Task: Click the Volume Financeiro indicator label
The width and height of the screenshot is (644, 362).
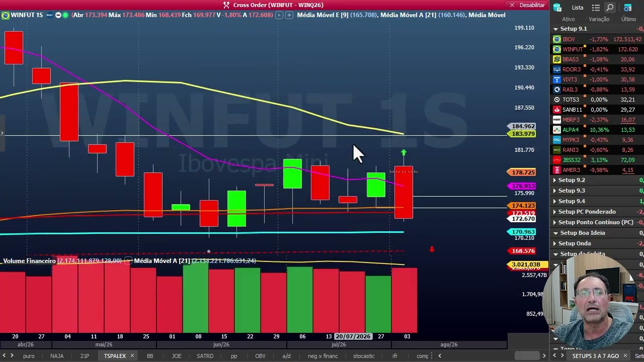Action: [x=30, y=261]
